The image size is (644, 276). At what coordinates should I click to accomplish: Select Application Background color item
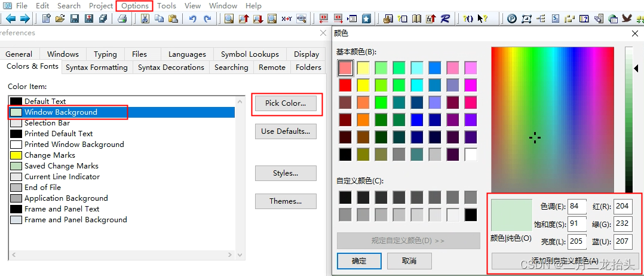coord(122,198)
